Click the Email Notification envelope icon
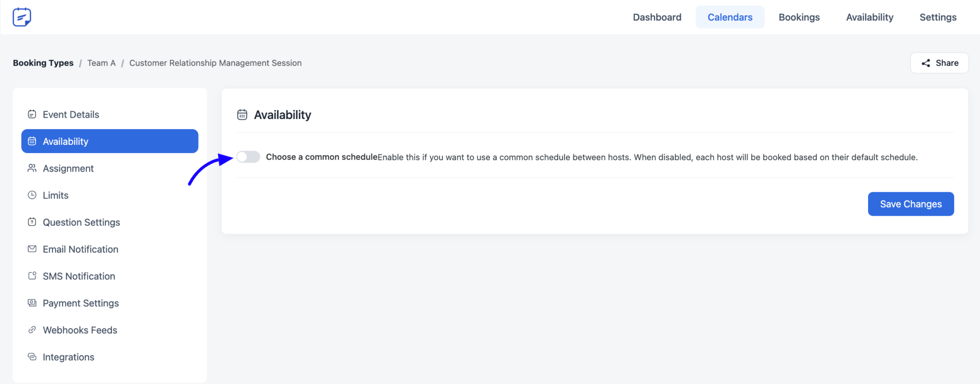The width and height of the screenshot is (980, 384). point(32,249)
